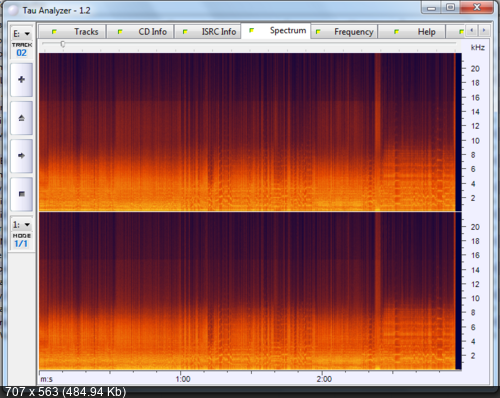Click the eject disc button

click(22, 118)
